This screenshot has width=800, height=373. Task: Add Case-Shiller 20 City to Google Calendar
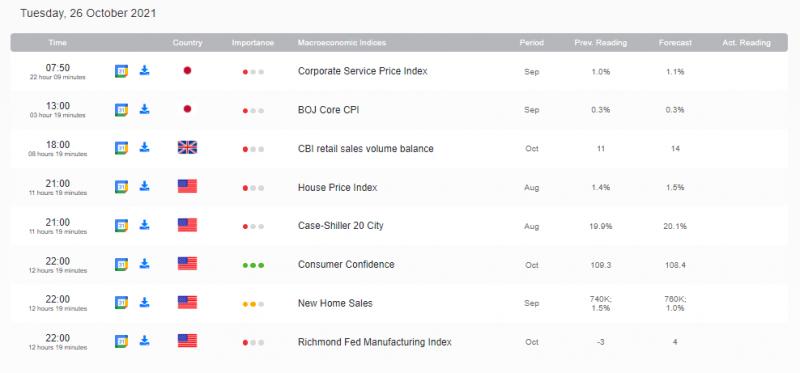coord(121,225)
